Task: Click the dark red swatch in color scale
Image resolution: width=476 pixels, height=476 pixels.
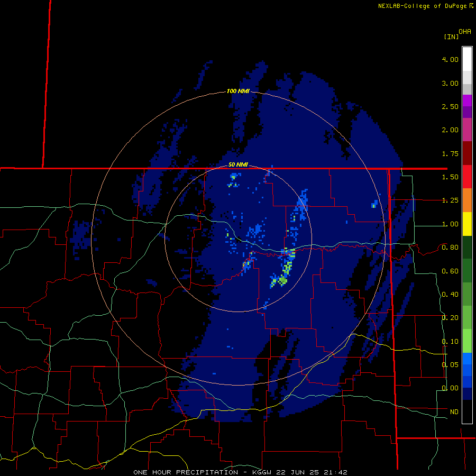Action: pos(467,153)
